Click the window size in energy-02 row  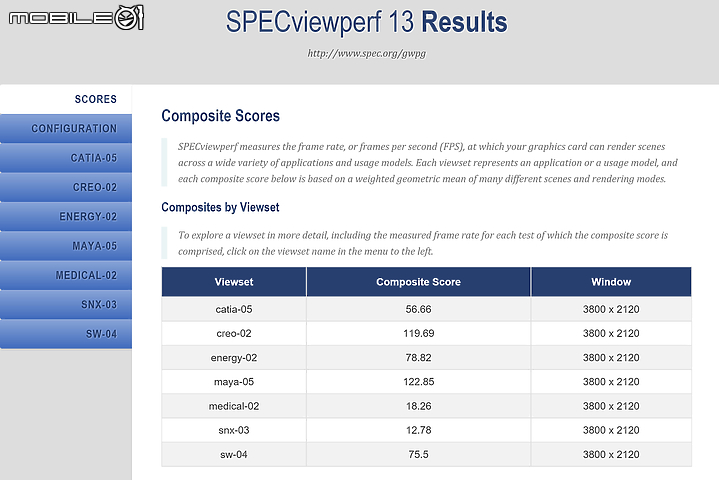coord(611,358)
